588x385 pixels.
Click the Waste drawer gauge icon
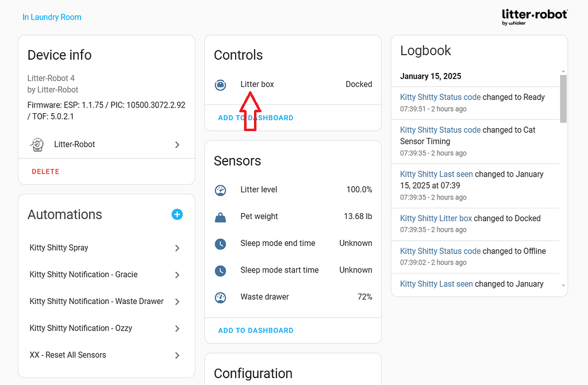tap(220, 297)
